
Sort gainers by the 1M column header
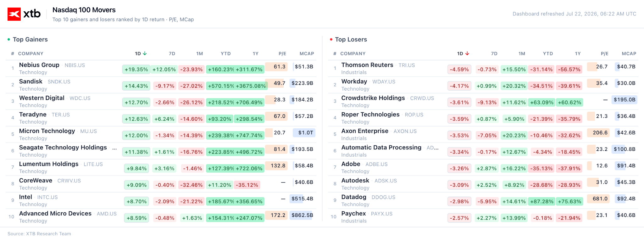pyautogui.click(x=200, y=53)
